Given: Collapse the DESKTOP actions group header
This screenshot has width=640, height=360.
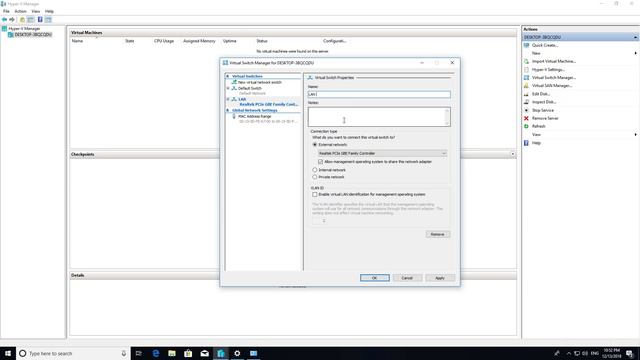Looking at the screenshot, I should [x=635, y=37].
